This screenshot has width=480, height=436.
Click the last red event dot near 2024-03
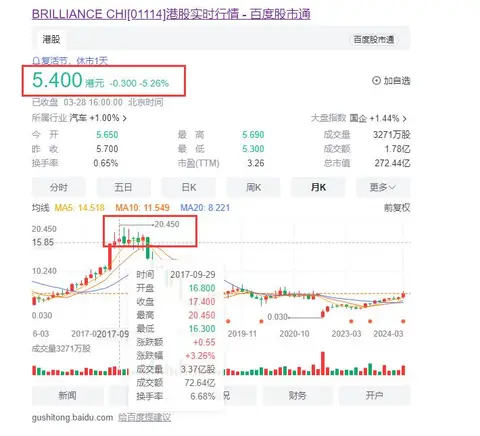[x=403, y=321]
